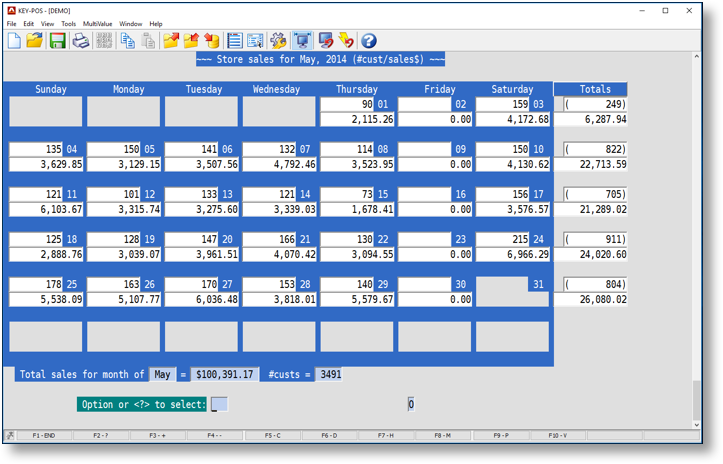The width and height of the screenshot is (723, 464).
Task: Click the monitor screen icon in toolbar
Action: 302,41
